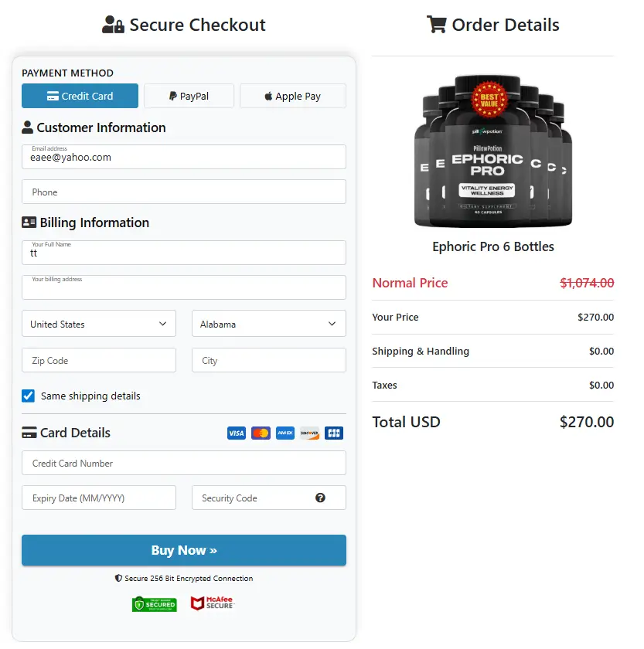The image size is (644, 649).
Task: Select the Credit Card payment tab
Action: (x=80, y=95)
